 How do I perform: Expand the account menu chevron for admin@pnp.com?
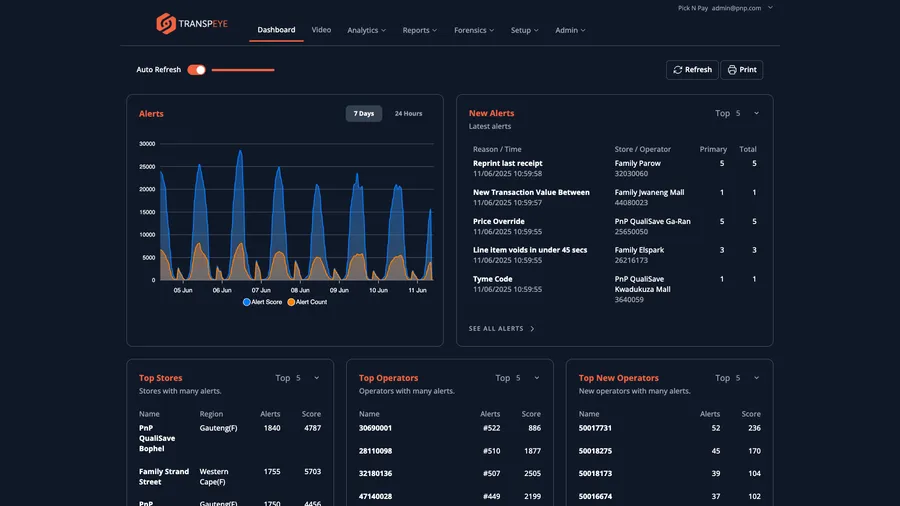[770, 8]
